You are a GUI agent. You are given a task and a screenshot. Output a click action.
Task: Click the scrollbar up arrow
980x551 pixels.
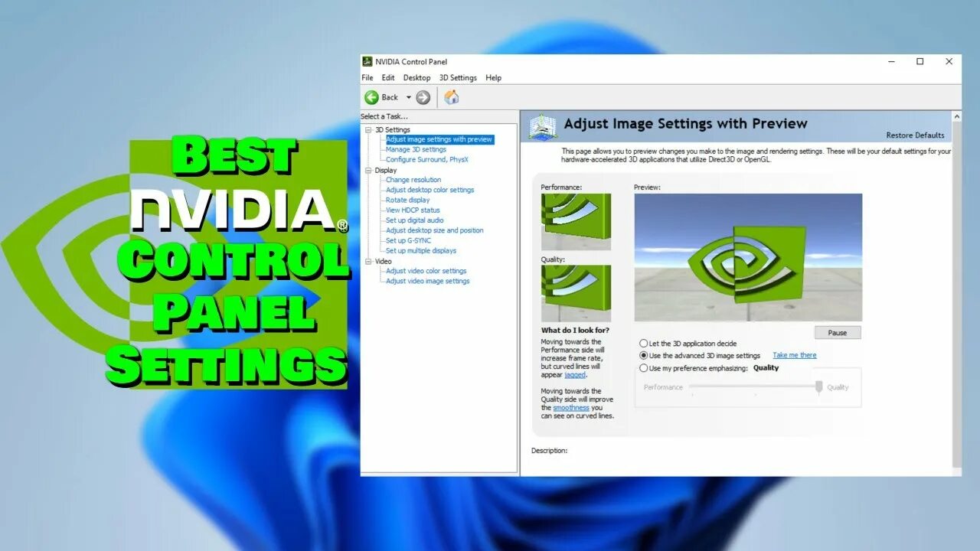pyautogui.click(x=956, y=116)
